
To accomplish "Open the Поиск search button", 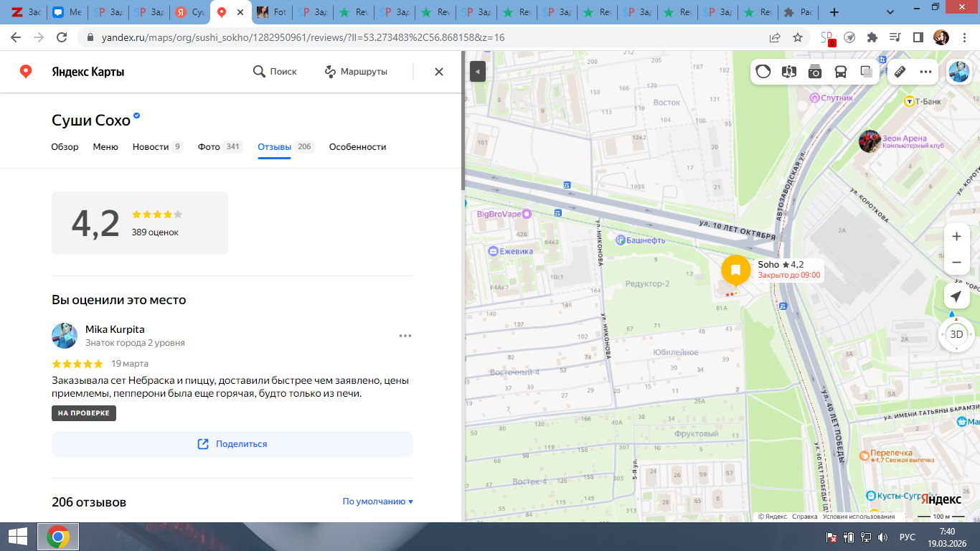I will coord(275,72).
